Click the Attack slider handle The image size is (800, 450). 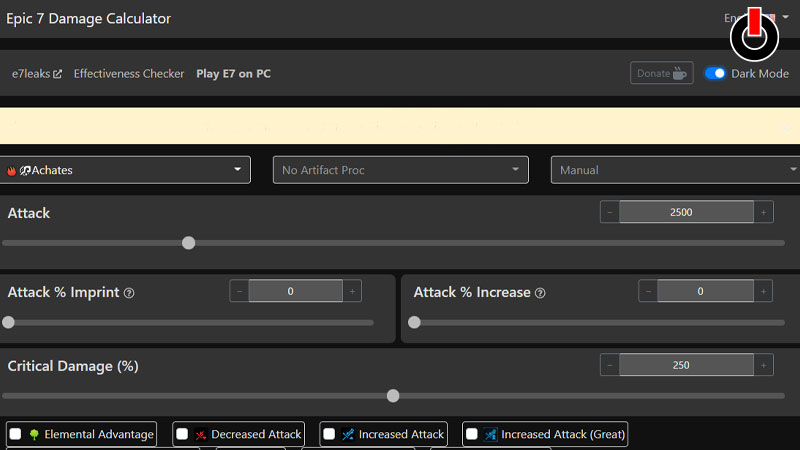point(189,243)
